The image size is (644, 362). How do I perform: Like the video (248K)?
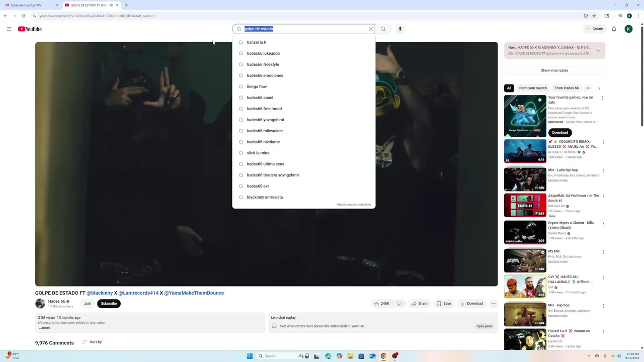tap(382, 304)
